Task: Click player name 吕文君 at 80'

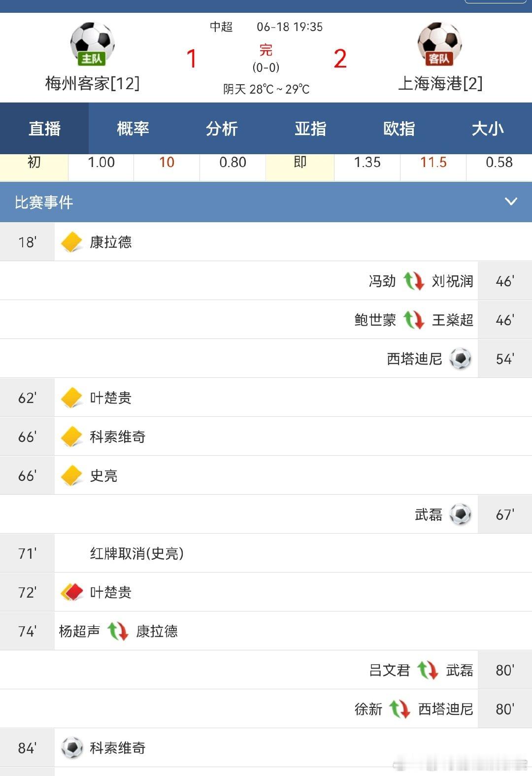Action: (390, 670)
